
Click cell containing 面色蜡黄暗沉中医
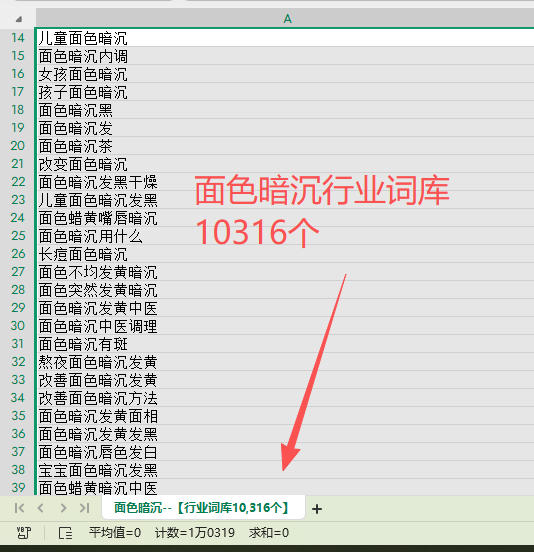[x=285, y=488]
